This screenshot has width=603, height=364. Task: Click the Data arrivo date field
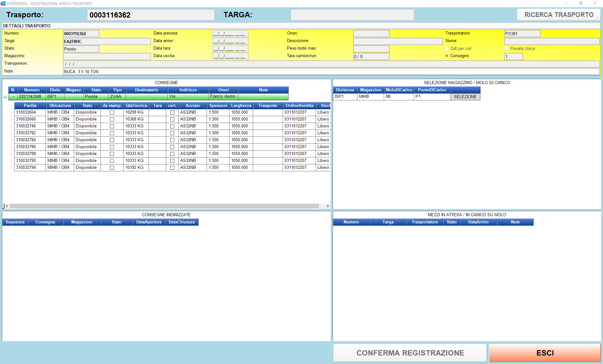tap(230, 41)
